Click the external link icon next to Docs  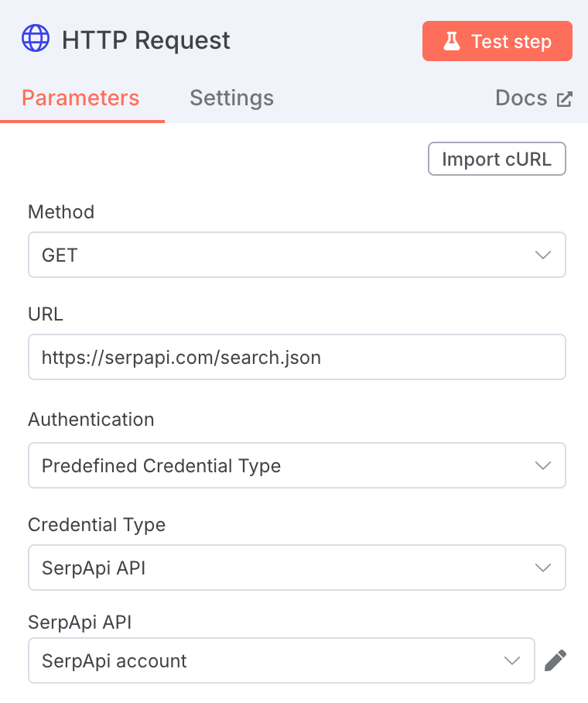[x=565, y=99]
